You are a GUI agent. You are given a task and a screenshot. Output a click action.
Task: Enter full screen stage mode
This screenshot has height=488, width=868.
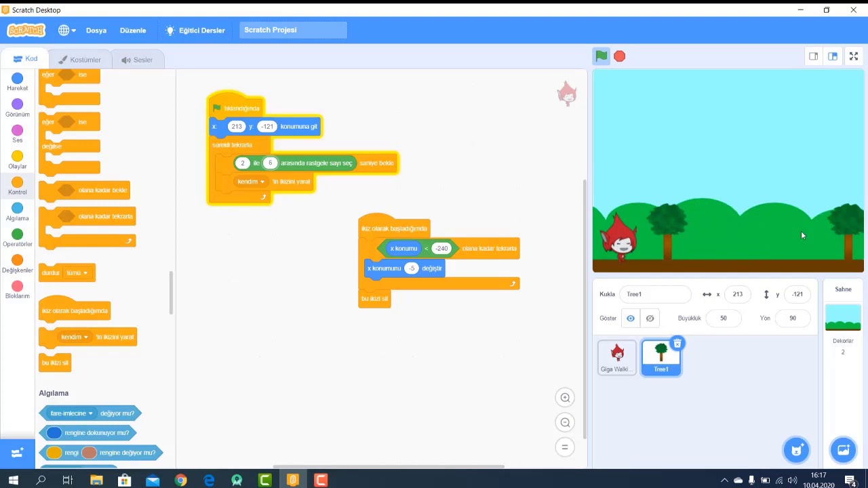pyautogui.click(x=854, y=56)
